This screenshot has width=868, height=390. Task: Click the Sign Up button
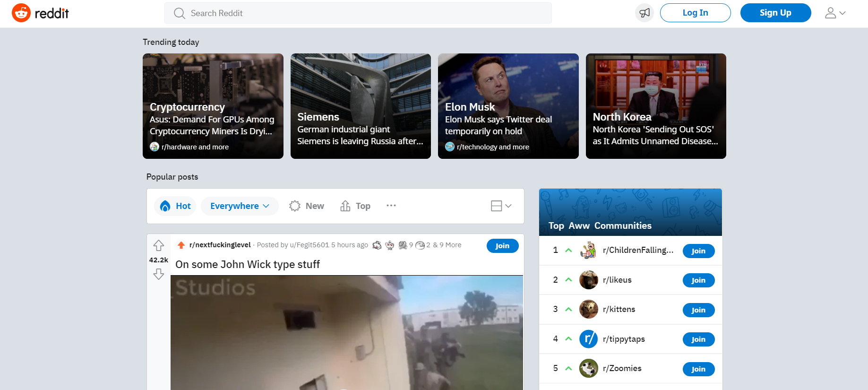[x=775, y=13]
